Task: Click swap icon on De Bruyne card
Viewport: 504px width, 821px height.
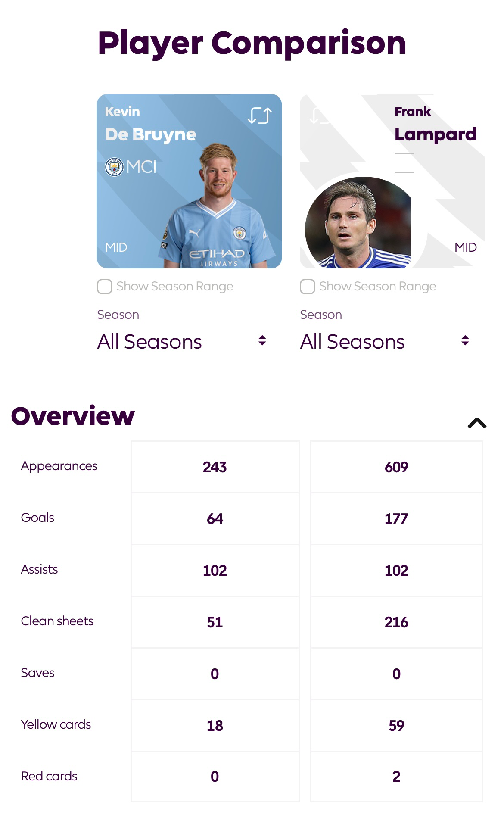Action: [259, 116]
